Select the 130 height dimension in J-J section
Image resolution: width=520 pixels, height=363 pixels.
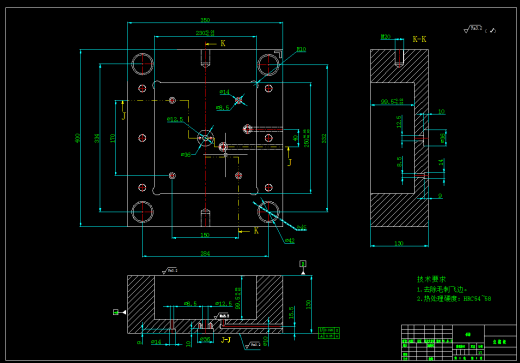pos(308,304)
